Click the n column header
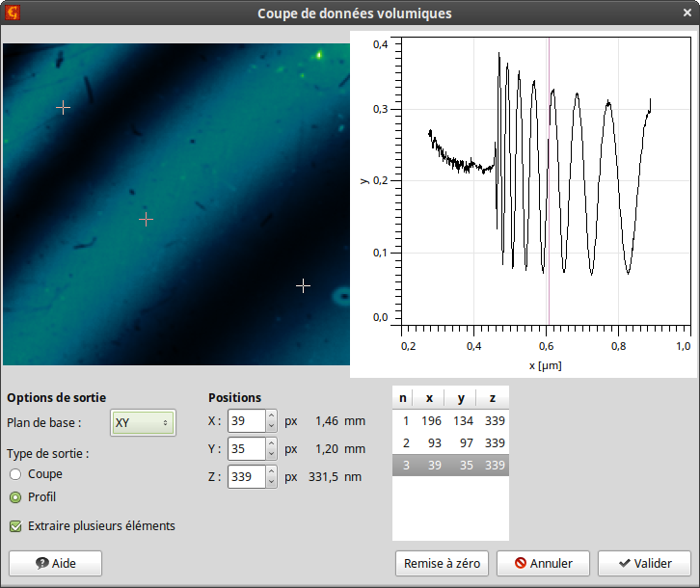700x588 pixels. coord(403,398)
